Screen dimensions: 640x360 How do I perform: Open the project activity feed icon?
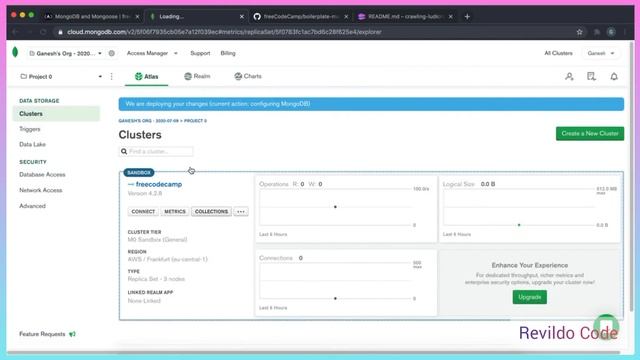point(591,76)
